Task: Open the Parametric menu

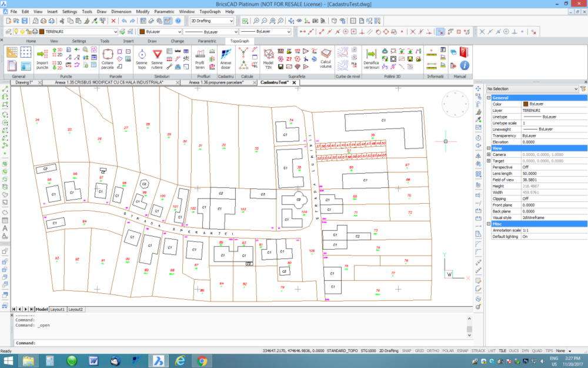Action: 164,11
